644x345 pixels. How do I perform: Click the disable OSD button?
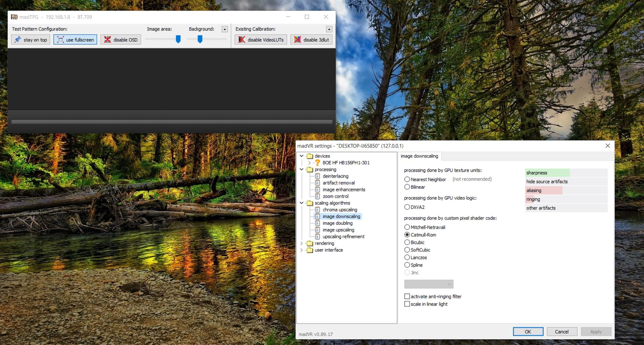pyautogui.click(x=121, y=40)
